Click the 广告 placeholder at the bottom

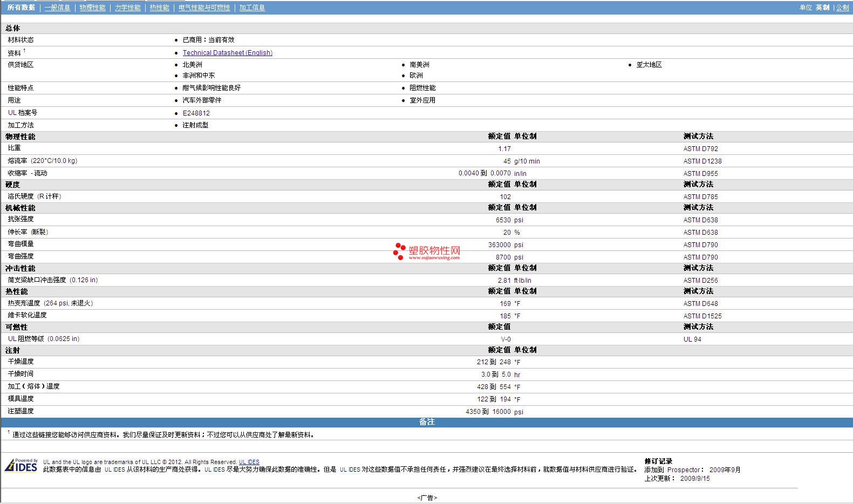pos(427,498)
